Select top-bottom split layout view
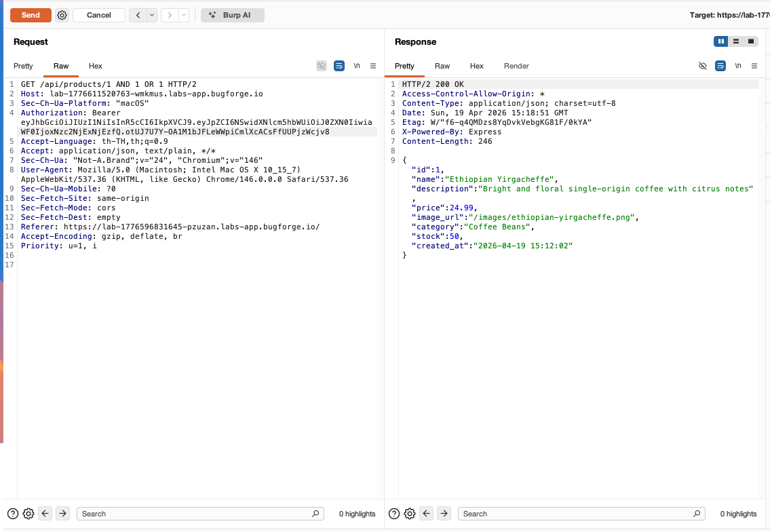The image size is (770, 532). pyautogui.click(x=735, y=41)
